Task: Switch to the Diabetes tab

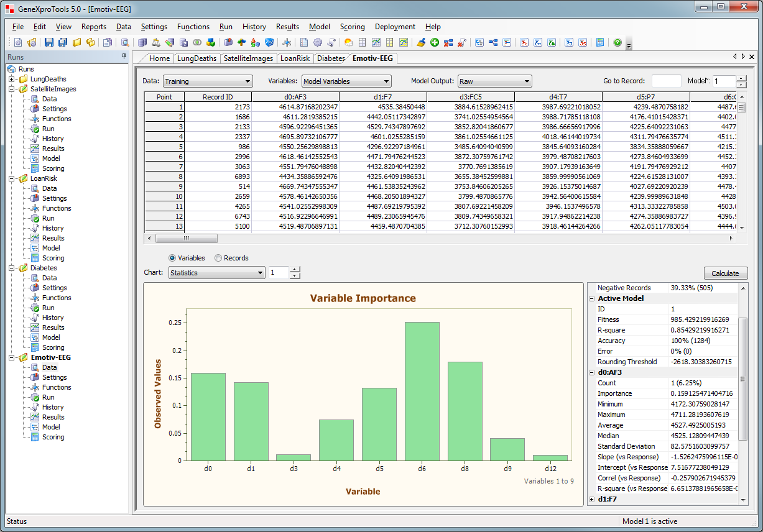Action: click(331, 58)
